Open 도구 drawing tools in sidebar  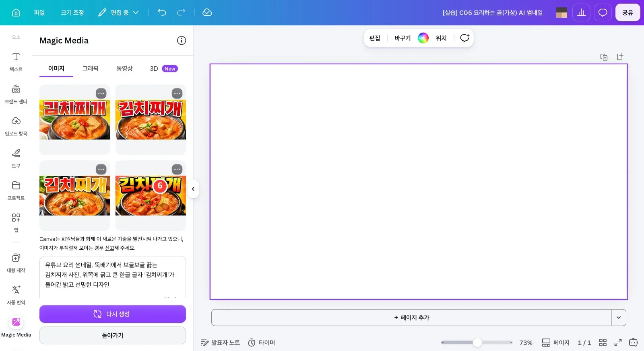pos(16,158)
